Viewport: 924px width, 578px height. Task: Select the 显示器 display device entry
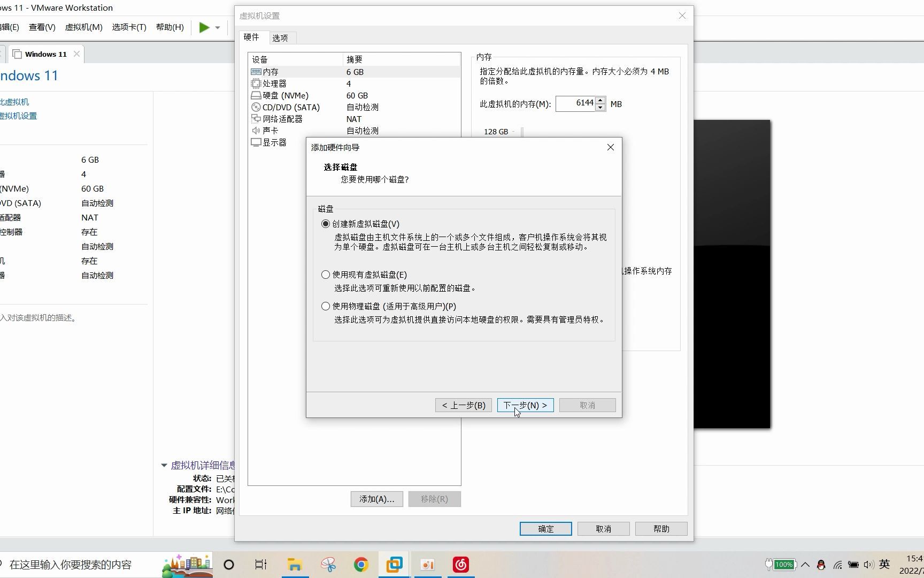274,142
